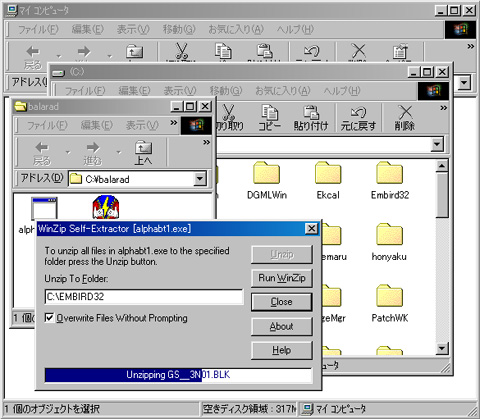Image resolution: width=480 pixels, height=419 pixels.
Task: Close the WinZip Self-Extractor dialog with X
Action: coord(311,228)
